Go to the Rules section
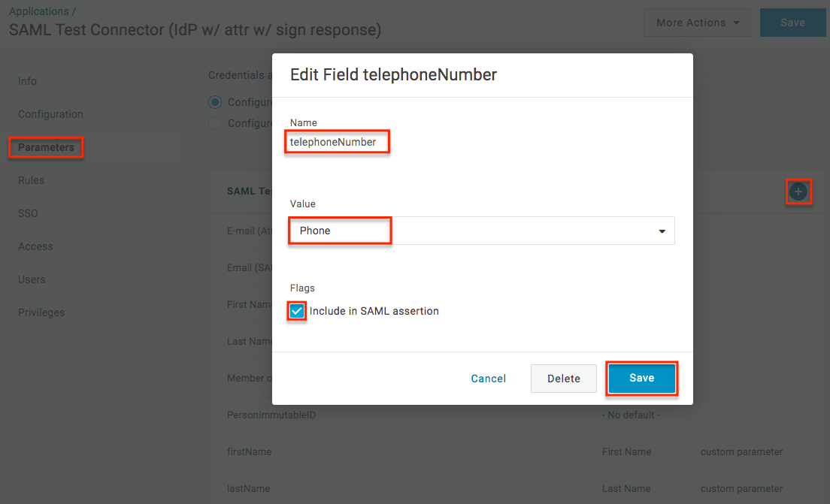The width and height of the screenshot is (830, 504). pos(31,180)
